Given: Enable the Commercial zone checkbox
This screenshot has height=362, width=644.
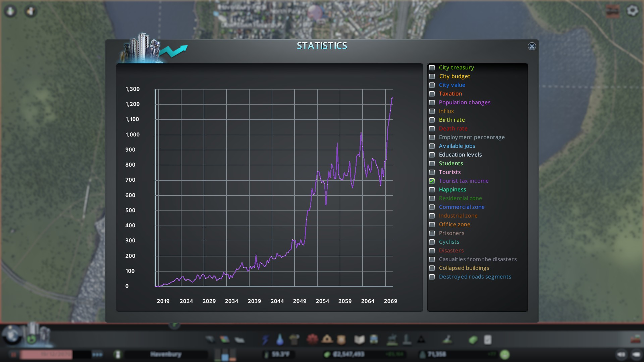Looking at the screenshot, I should (432, 207).
